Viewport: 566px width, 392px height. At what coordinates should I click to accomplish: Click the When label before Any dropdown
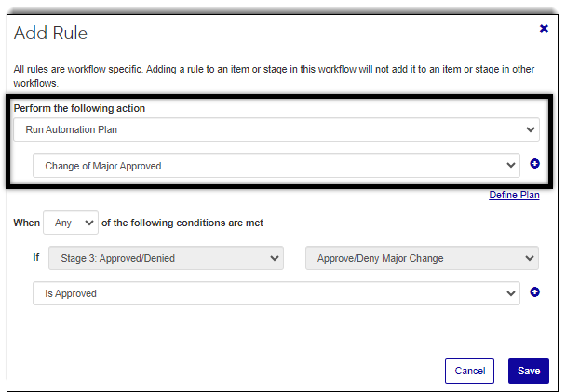tap(27, 223)
